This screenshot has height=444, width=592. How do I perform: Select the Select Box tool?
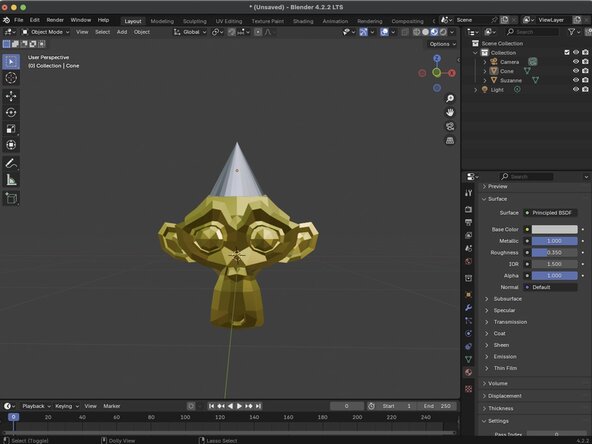click(x=11, y=62)
